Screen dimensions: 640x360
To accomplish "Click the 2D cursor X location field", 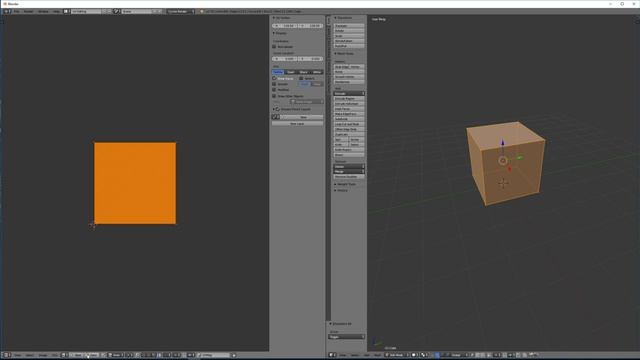I will coord(284,59).
